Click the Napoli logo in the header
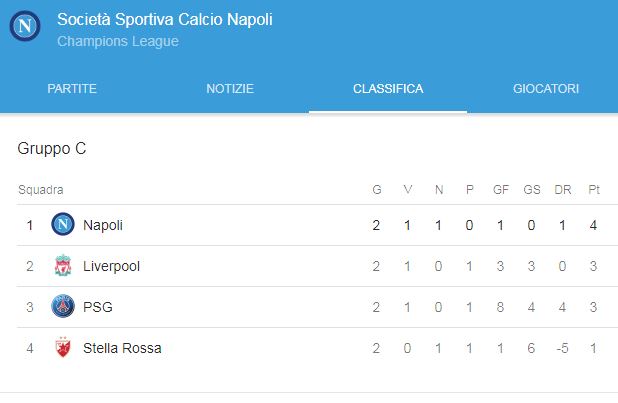 [25, 27]
